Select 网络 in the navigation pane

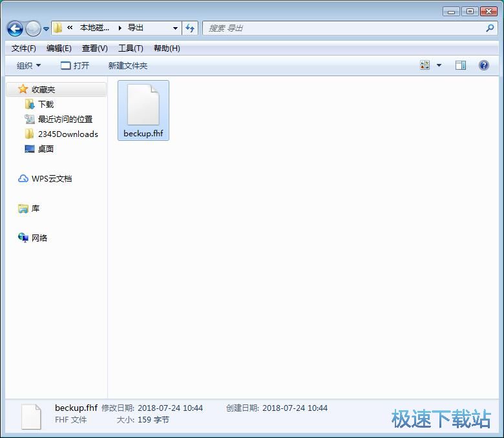coord(39,238)
